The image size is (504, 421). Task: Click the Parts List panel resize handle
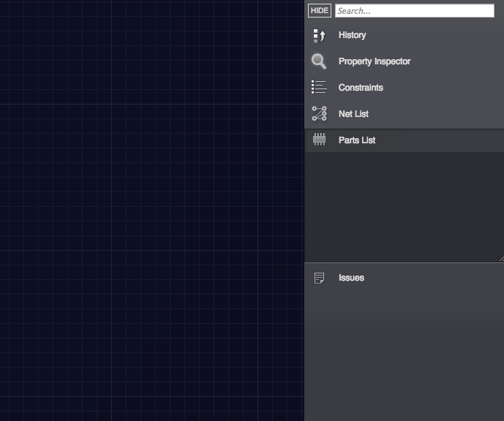(x=501, y=259)
